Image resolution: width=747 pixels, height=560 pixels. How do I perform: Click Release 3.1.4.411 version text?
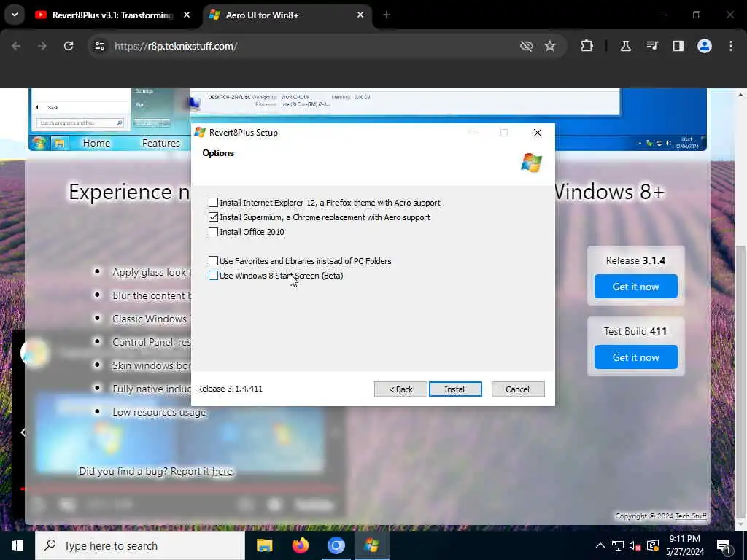point(230,389)
